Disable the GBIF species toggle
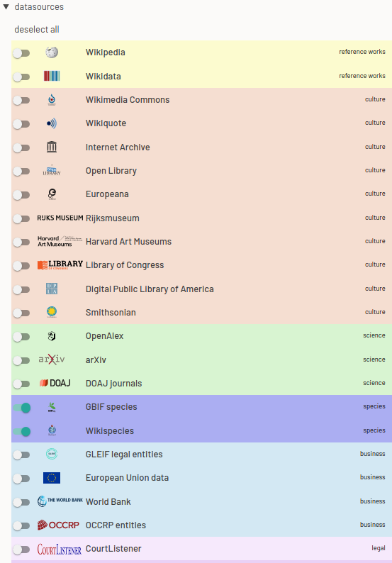Viewport: 392px width, 563px height. pos(22,408)
